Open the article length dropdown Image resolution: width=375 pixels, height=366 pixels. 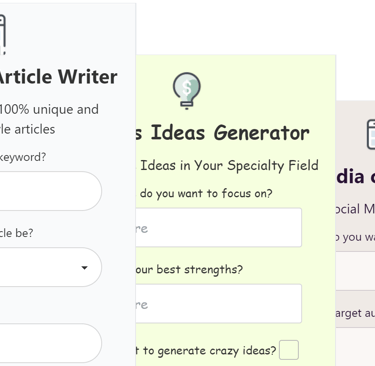point(51,267)
